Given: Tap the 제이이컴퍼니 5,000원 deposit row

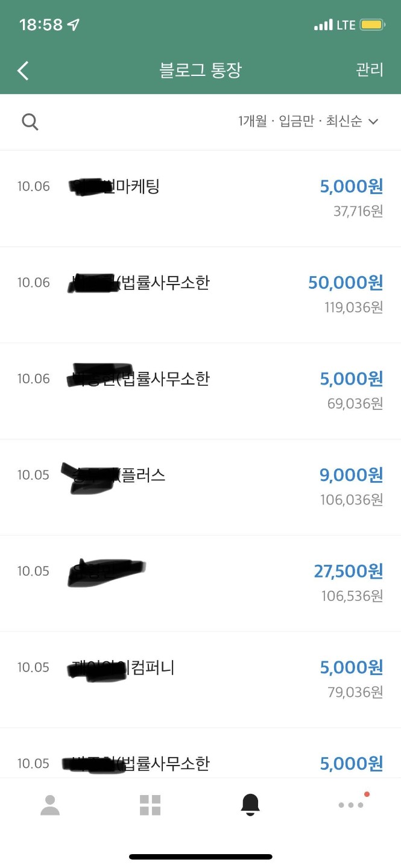Looking at the screenshot, I should pyautogui.click(x=199, y=667).
